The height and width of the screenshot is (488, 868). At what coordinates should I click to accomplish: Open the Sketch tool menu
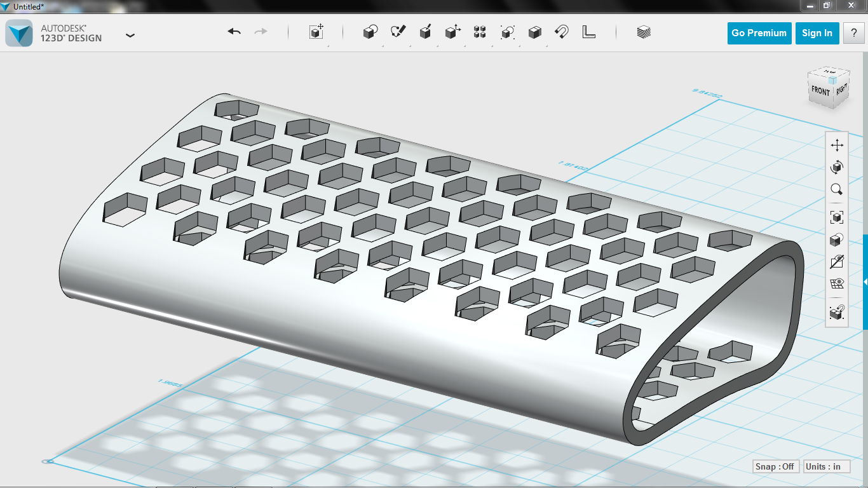[x=398, y=32]
